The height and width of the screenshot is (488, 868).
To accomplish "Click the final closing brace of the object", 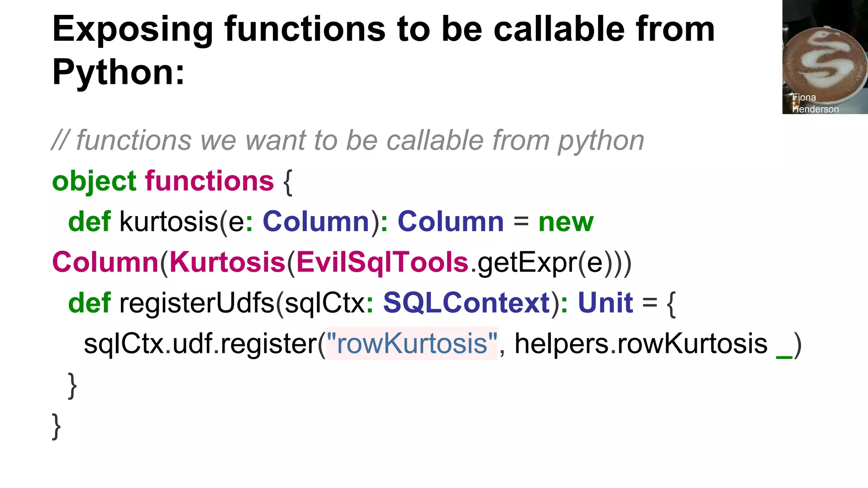I will coord(56,426).
